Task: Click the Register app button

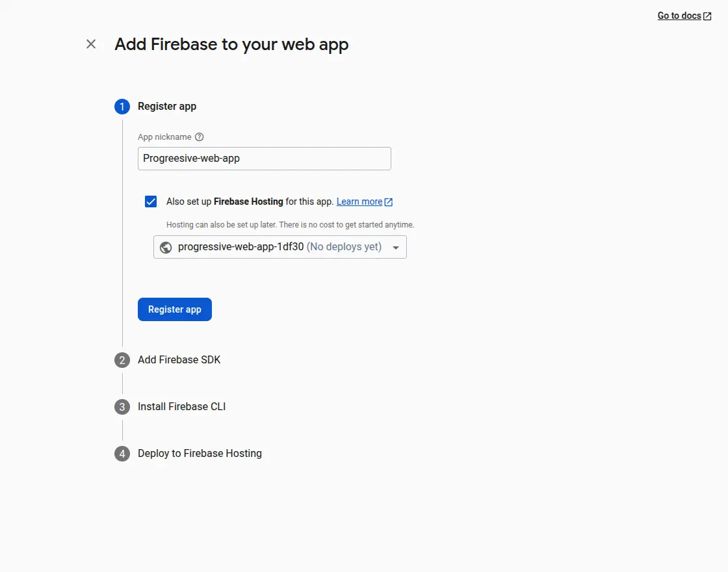Action: (174, 309)
